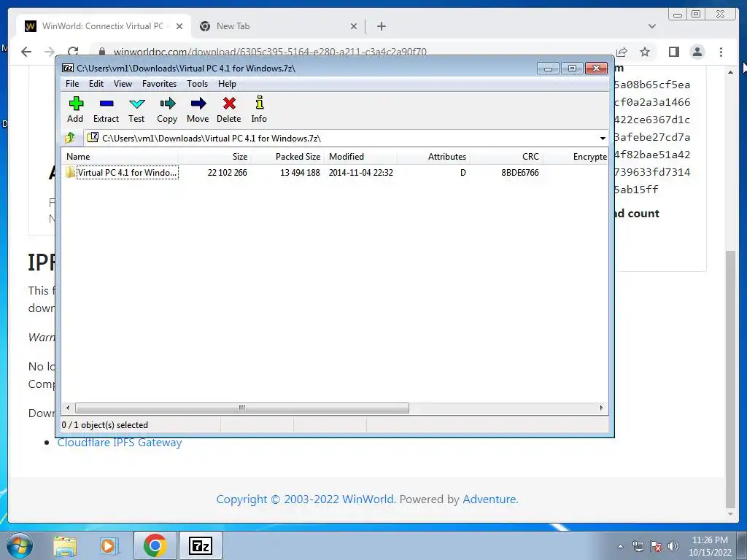Open the View menu in 7-Zip
Viewport: 747px width, 560px height.
point(123,84)
